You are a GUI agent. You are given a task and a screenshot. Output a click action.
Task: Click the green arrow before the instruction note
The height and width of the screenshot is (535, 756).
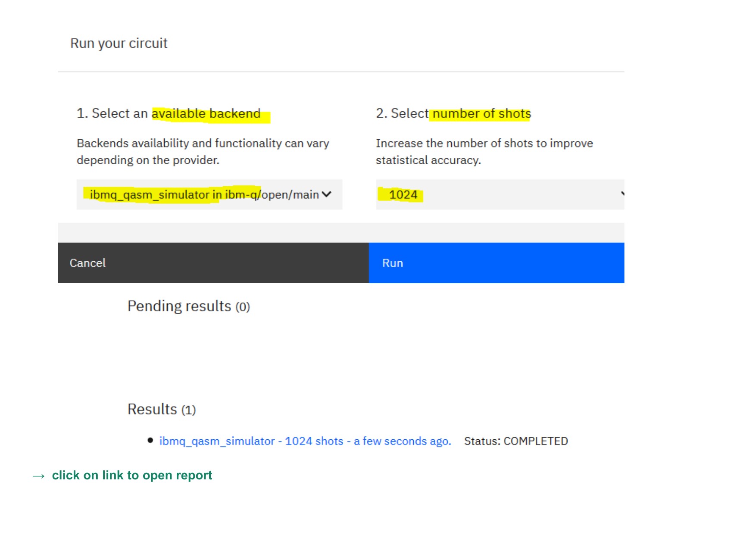click(x=39, y=476)
